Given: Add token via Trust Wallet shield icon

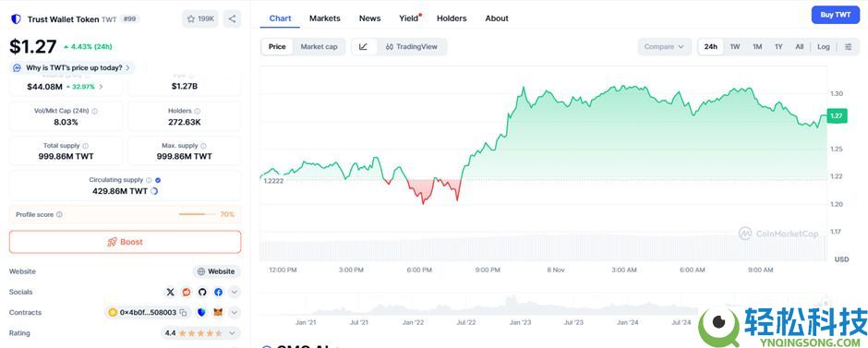Looking at the screenshot, I should click(201, 313).
